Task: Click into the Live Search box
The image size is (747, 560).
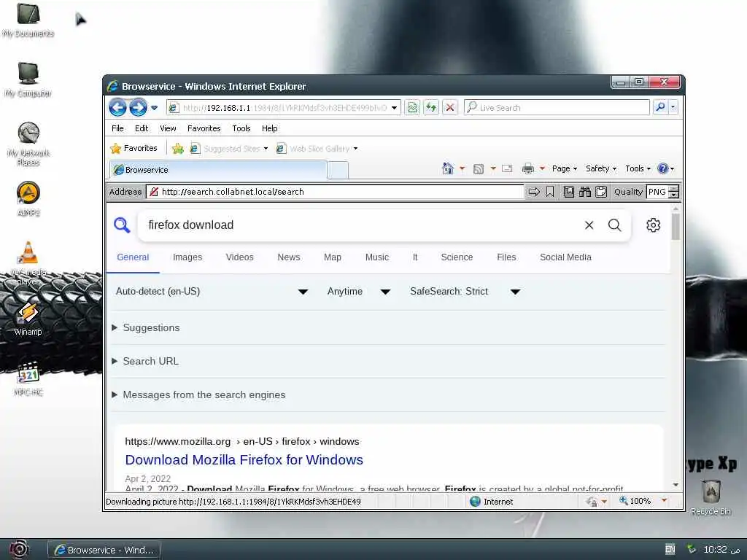Action: pos(557,108)
